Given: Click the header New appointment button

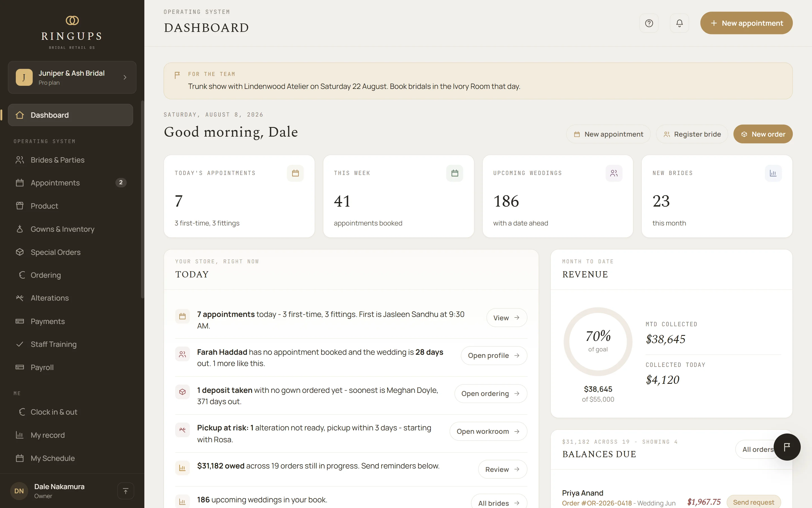Looking at the screenshot, I should (x=746, y=23).
